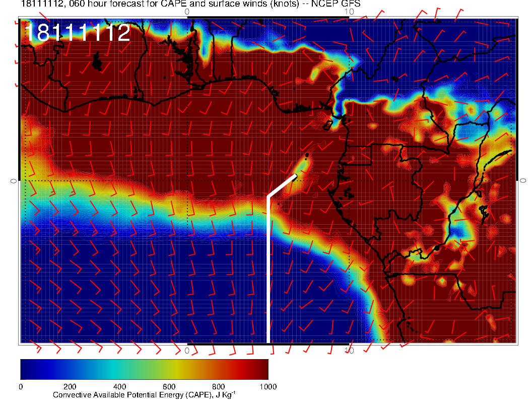Screen dimensions: 532x411
Task: Click the longitude label 10 above the map
Action: pos(349,12)
